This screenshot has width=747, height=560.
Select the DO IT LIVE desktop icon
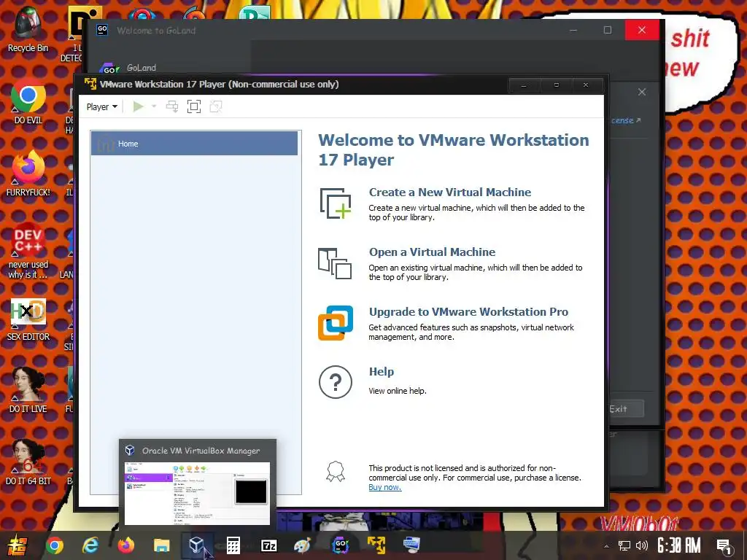28,389
